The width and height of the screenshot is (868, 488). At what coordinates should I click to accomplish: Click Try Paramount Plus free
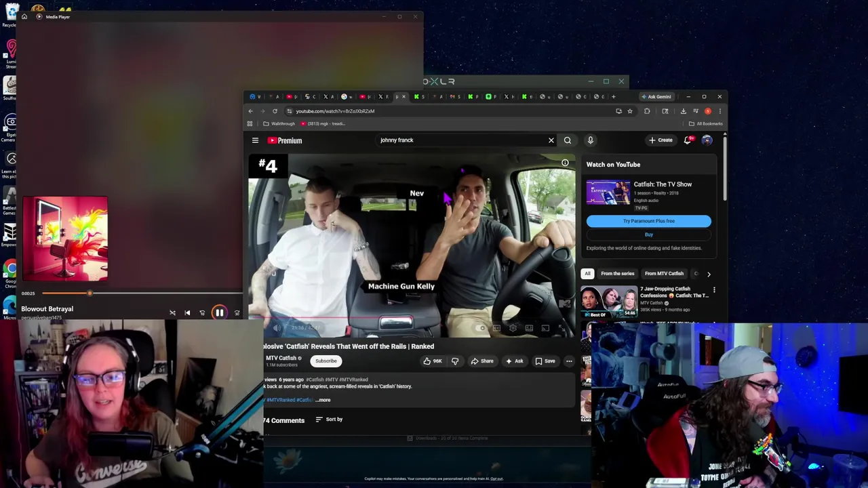(649, 221)
